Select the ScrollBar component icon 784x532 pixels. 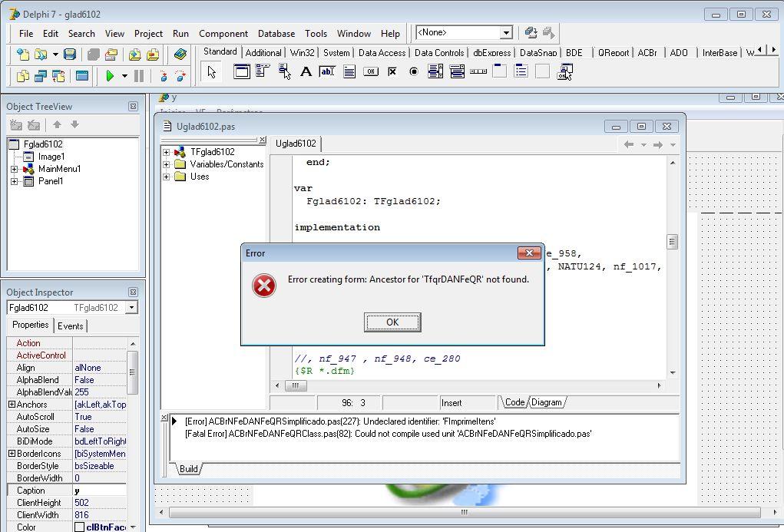coord(478,71)
